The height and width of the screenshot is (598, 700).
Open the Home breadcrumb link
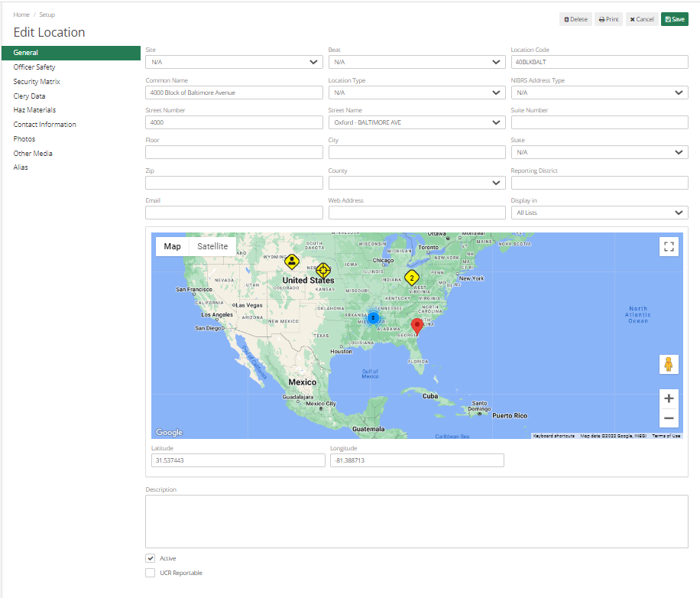21,14
